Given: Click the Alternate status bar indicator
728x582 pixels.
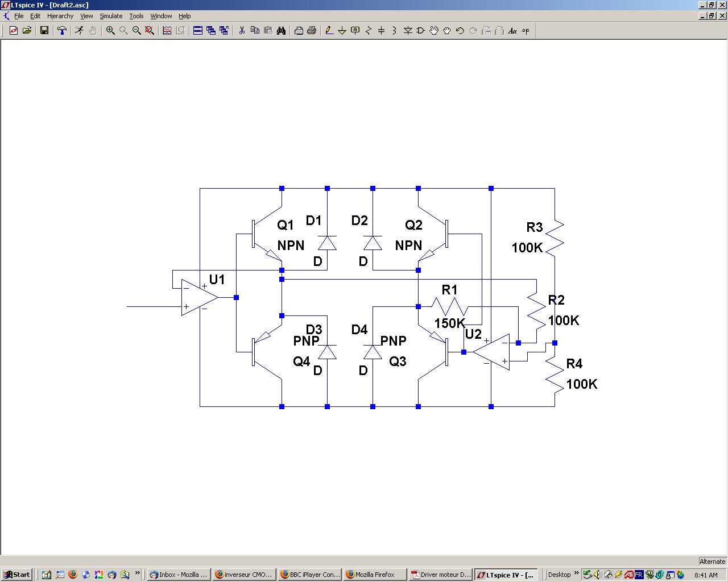Looking at the screenshot, I should [x=712, y=562].
